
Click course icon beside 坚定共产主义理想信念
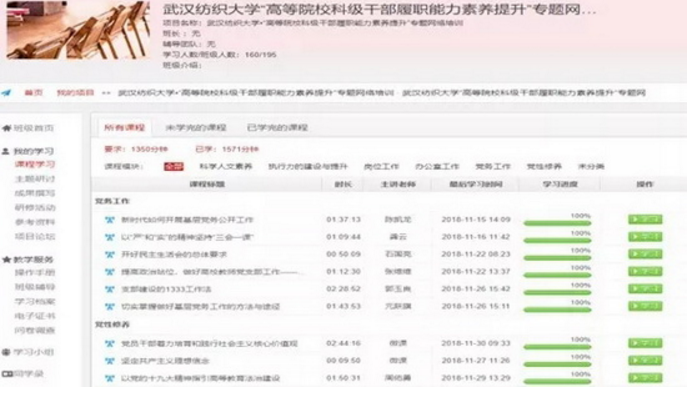[109, 361]
